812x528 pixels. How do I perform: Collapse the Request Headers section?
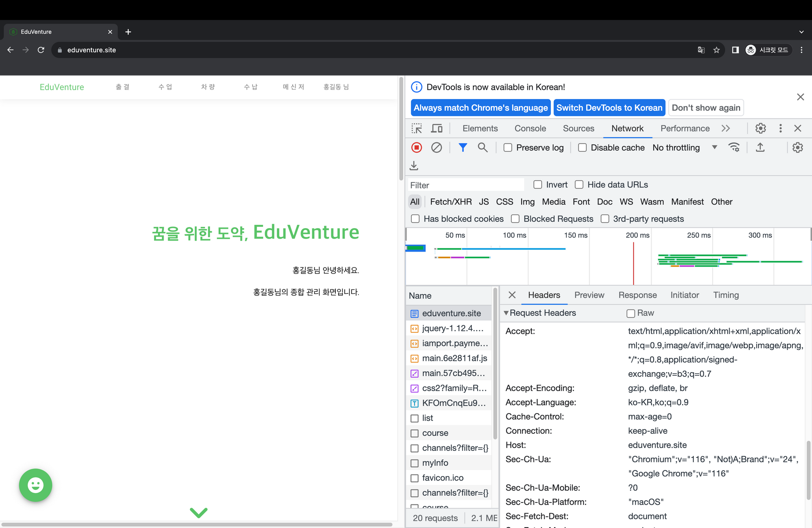(506, 313)
